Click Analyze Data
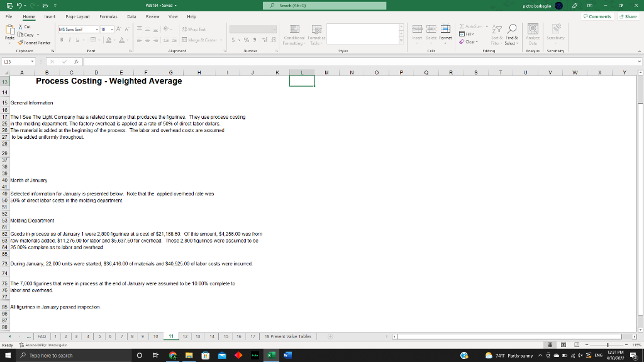 (x=533, y=35)
